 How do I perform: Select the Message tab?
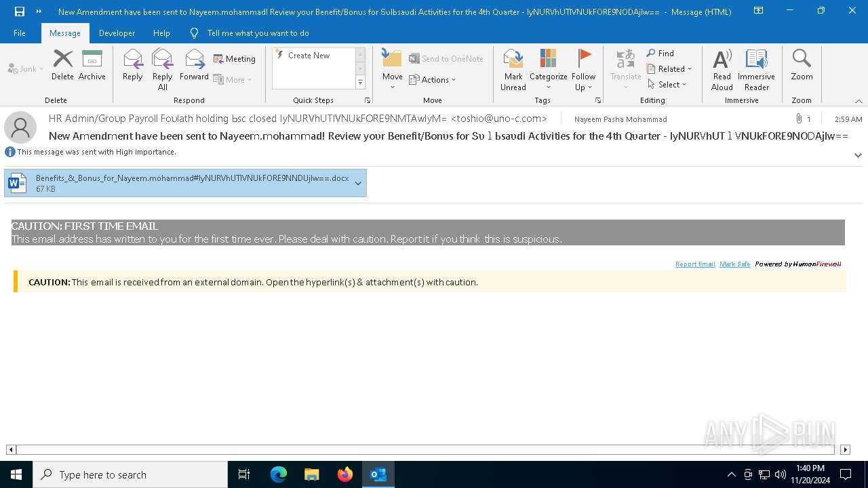coord(65,33)
